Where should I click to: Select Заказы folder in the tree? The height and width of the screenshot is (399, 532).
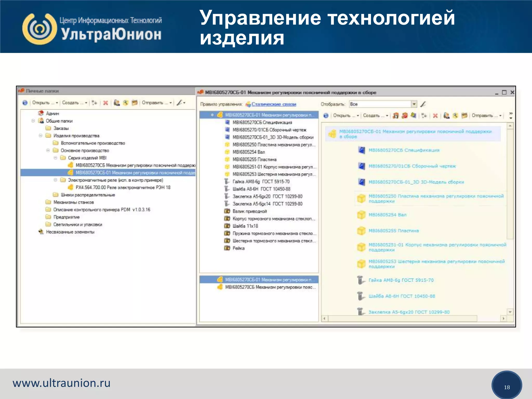tap(61, 128)
